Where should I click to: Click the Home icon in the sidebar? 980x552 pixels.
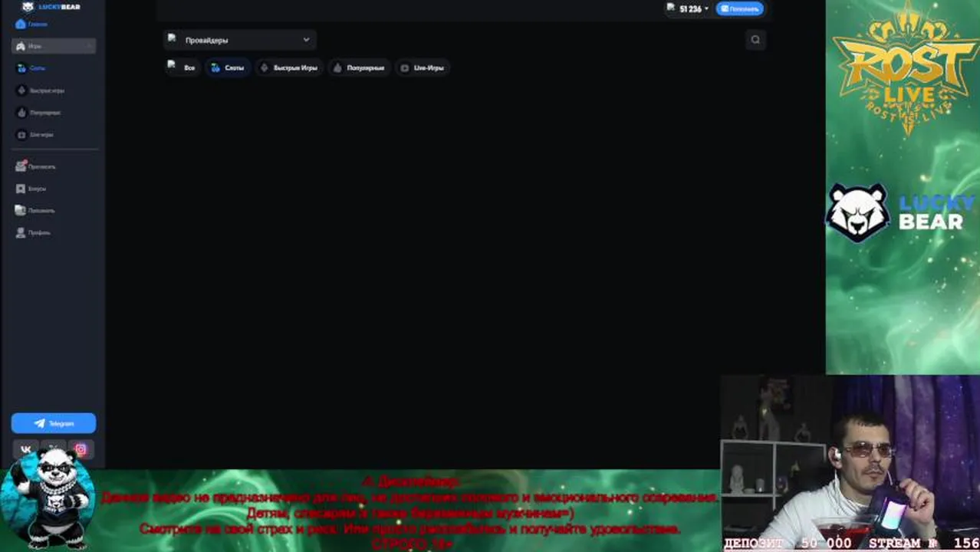coord(20,25)
